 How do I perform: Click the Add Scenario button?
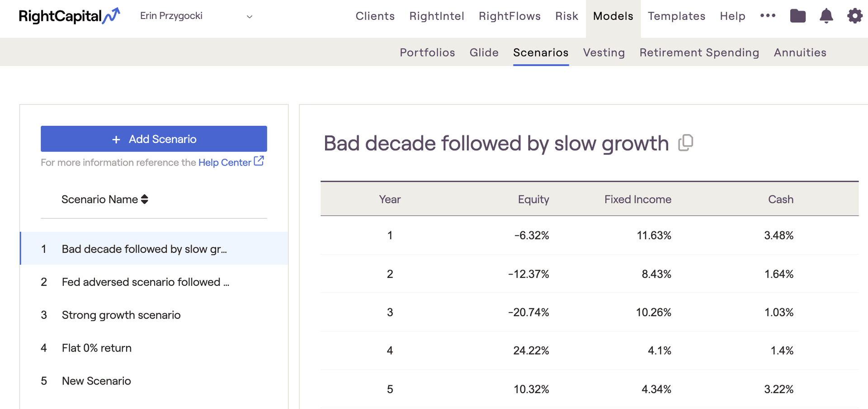[154, 139]
